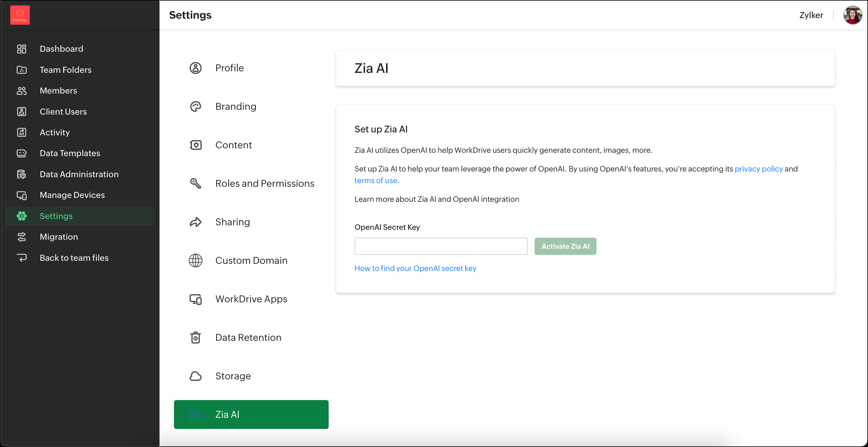Viewport: 868px width, 447px height.
Task: Open Dashboard in the sidebar
Action: (x=80, y=49)
